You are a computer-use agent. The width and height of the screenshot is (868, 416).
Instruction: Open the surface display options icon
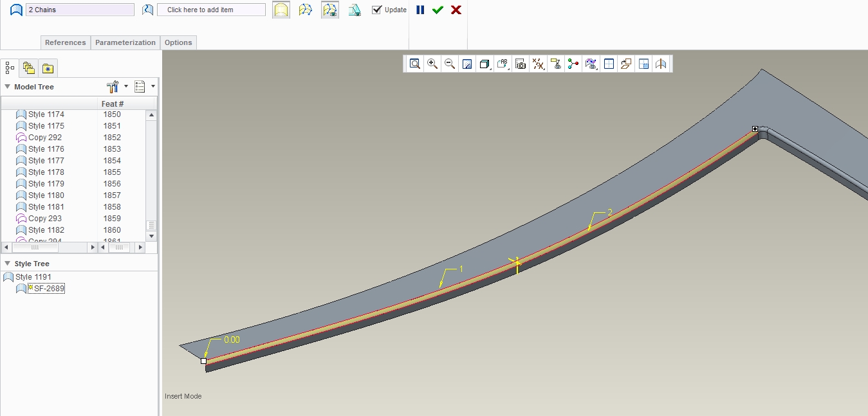coord(591,64)
